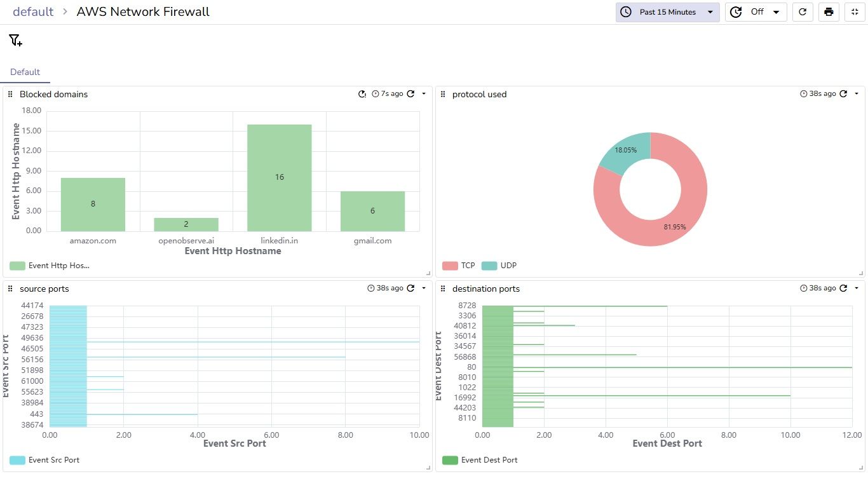Image resolution: width=868 pixels, height=488 pixels.
Task: Click the global refresh icon in the toolbar
Action: 802,11
